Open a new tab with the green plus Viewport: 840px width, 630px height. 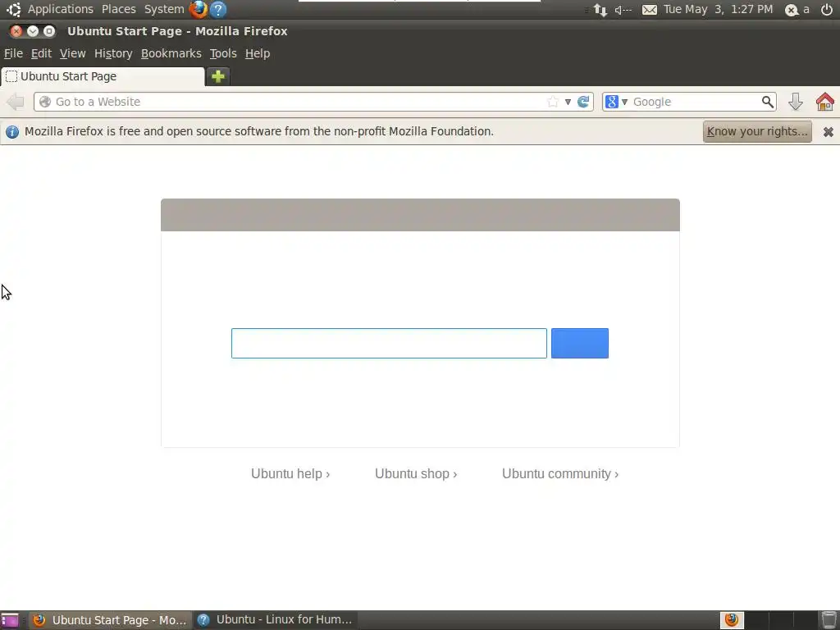coord(218,76)
